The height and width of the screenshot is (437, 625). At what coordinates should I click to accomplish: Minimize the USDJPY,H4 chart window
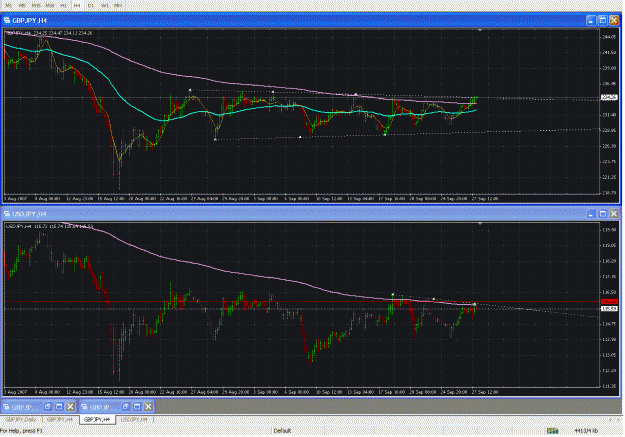pos(591,214)
